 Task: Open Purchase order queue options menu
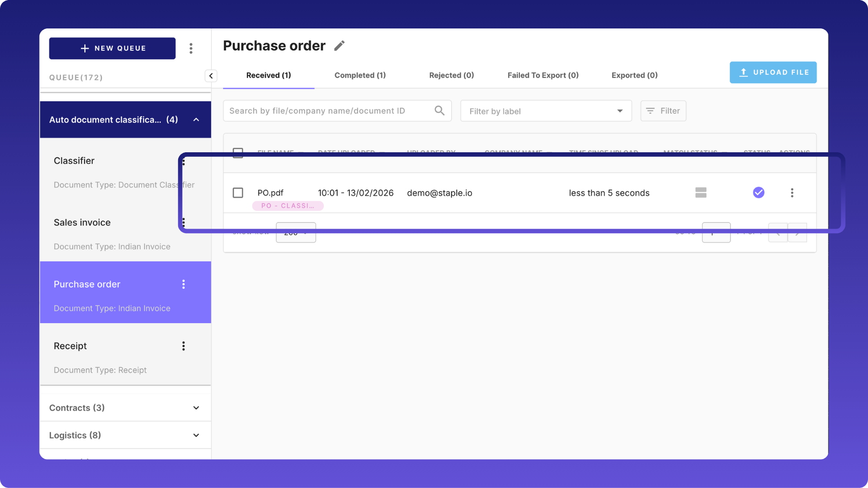click(x=184, y=284)
